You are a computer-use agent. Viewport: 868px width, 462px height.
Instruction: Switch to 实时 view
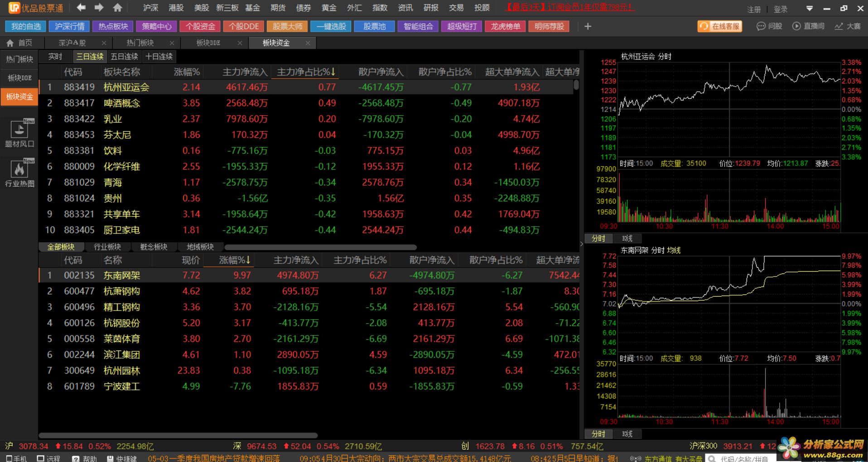[55, 57]
